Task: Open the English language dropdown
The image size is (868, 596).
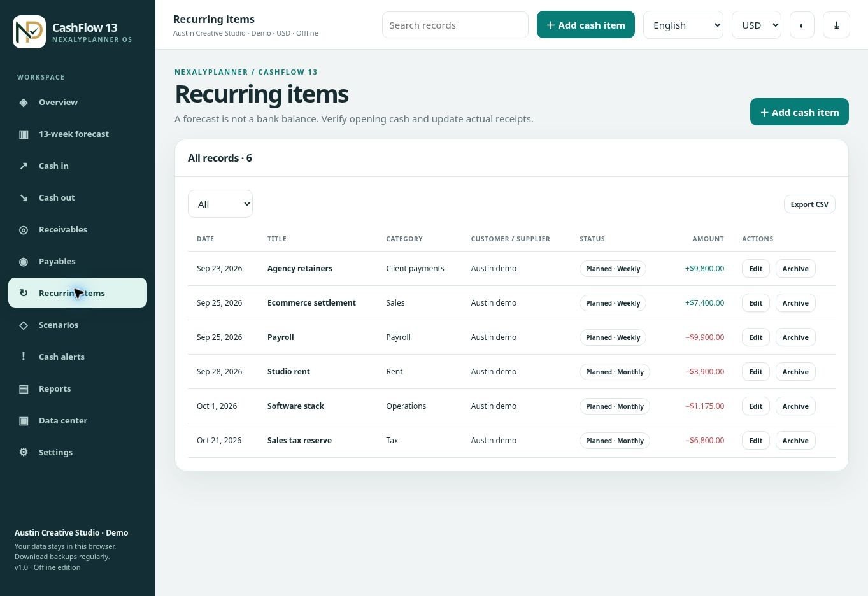Action: [683, 25]
